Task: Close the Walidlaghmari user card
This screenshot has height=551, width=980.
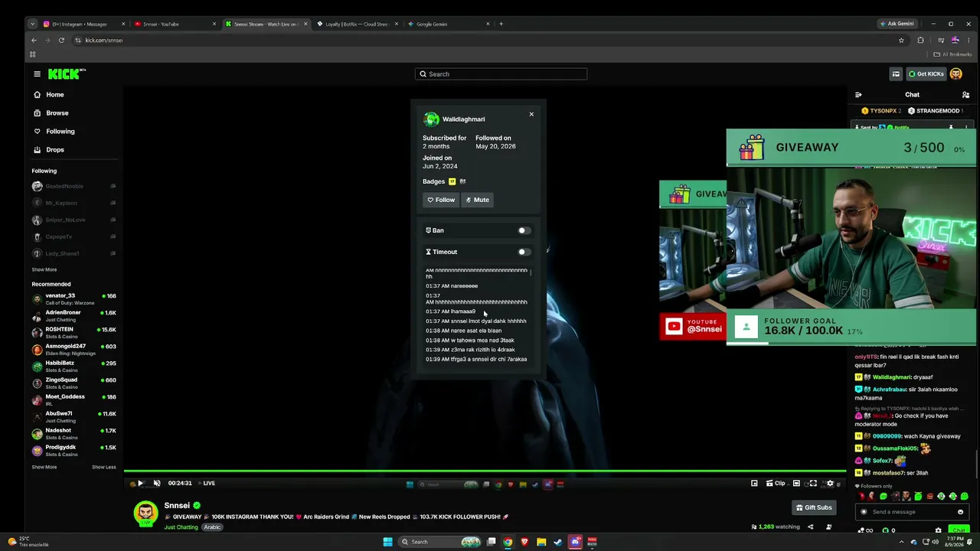Action: 531,115
